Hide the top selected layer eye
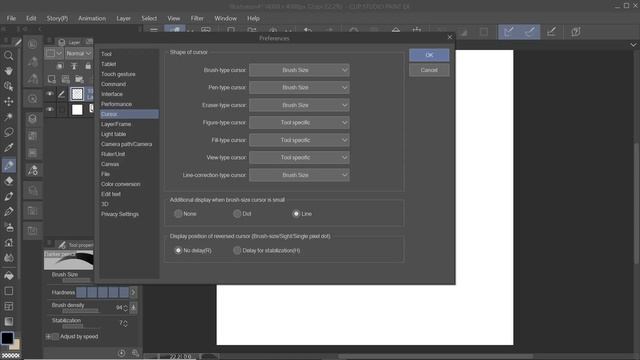Screen dimensions: 640x360 click(x=50, y=94)
